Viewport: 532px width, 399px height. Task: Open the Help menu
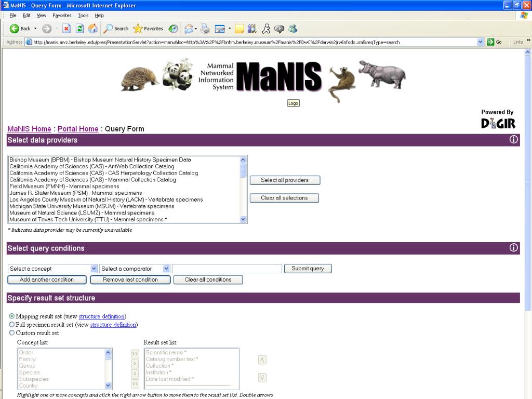tap(99, 15)
